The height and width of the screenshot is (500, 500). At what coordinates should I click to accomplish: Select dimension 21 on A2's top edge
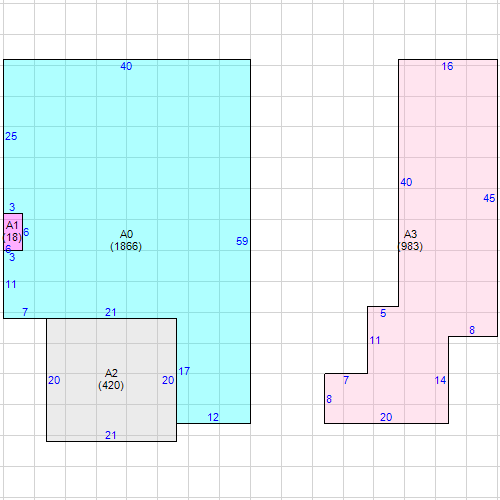[x=110, y=312]
